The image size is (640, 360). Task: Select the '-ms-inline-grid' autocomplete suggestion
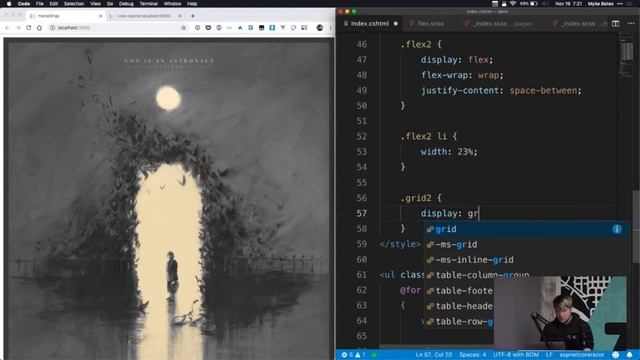pos(527,260)
